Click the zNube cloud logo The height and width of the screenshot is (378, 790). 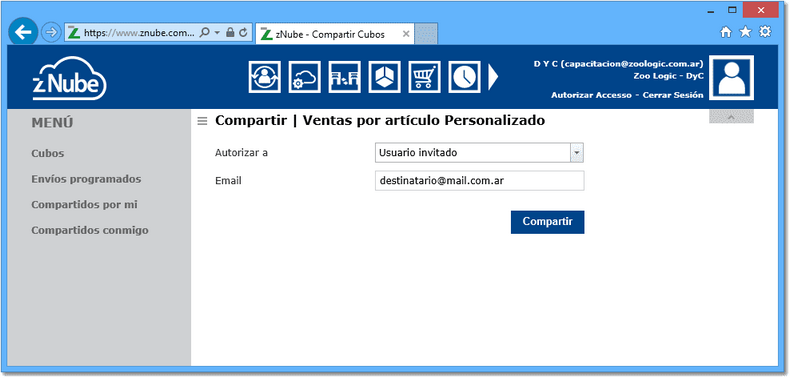click(70, 78)
